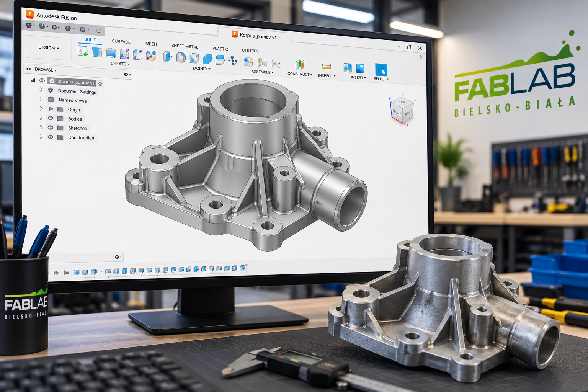Viewport: 588px width, 392px height.
Task: Click the Move/Copy arrows icon in MODIFY
Action: tap(233, 60)
